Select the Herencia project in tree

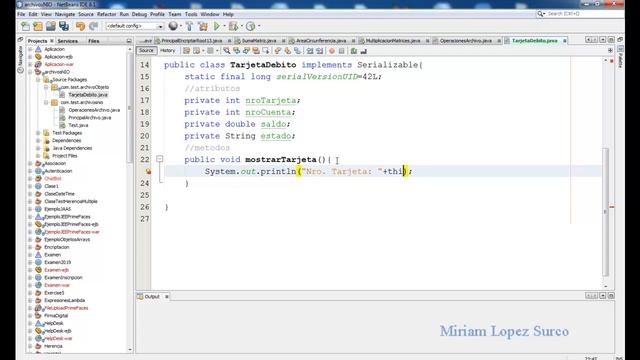[x=53, y=346]
